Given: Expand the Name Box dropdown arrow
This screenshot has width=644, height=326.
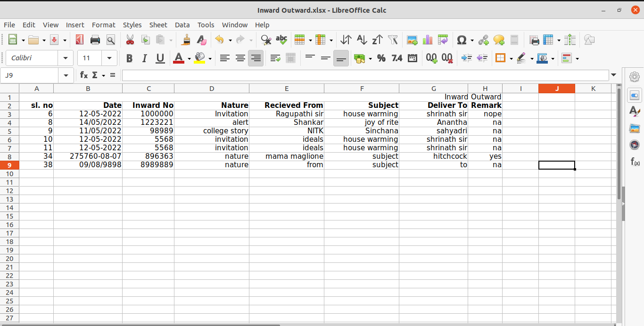Looking at the screenshot, I should point(65,75).
